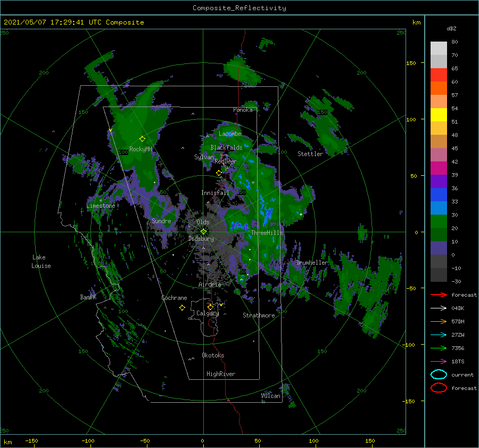This screenshot has height=448, width=479.
Task: Click the cyan current ellipse legend icon
Action: click(439, 374)
